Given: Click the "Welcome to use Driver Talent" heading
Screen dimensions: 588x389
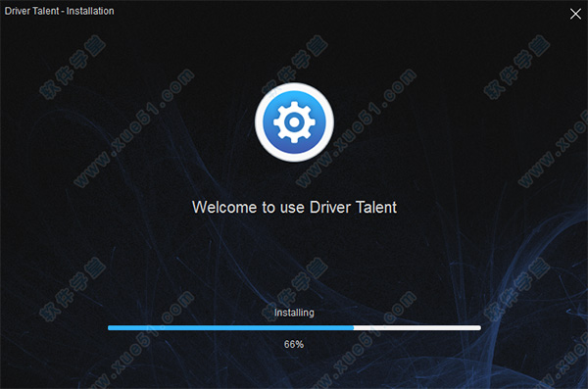Looking at the screenshot, I should coord(294,207).
